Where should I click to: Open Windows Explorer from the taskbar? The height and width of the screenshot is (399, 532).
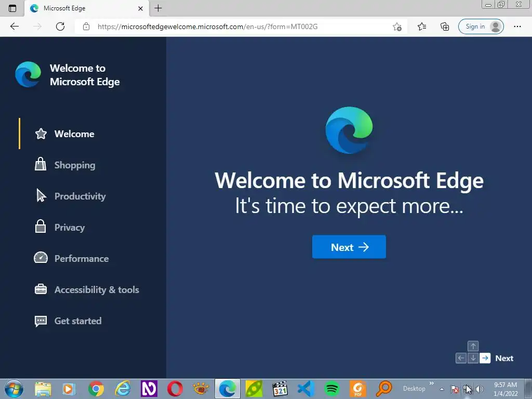coord(43,389)
